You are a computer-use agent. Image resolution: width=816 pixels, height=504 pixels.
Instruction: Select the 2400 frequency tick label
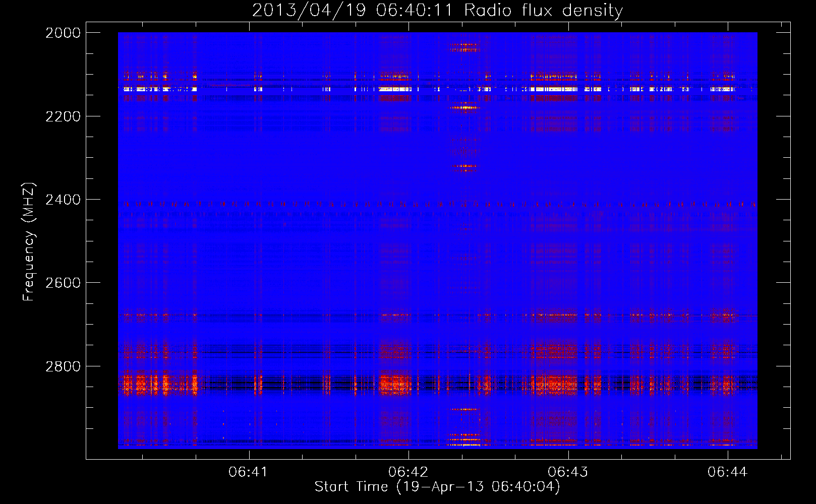click(63, 200)
